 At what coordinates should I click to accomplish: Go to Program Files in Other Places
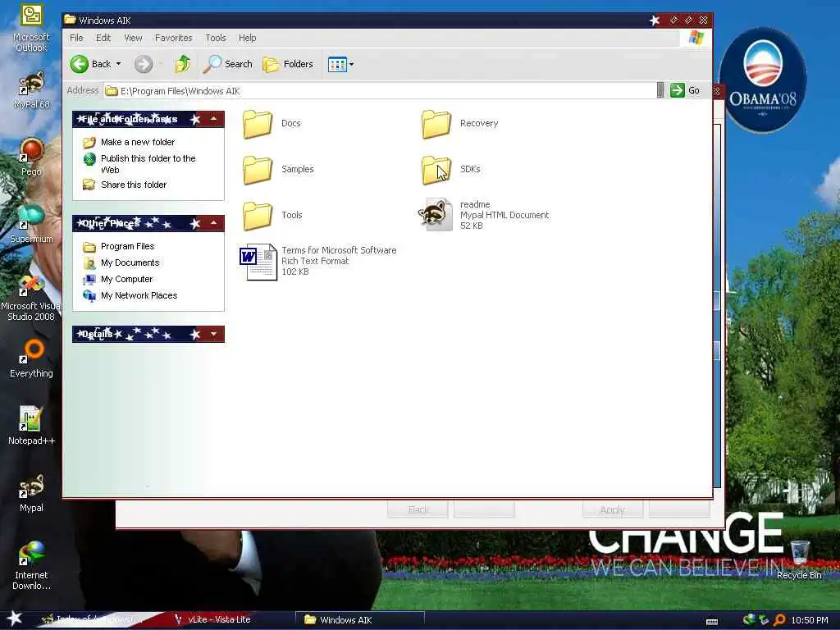tap(127, 246)
